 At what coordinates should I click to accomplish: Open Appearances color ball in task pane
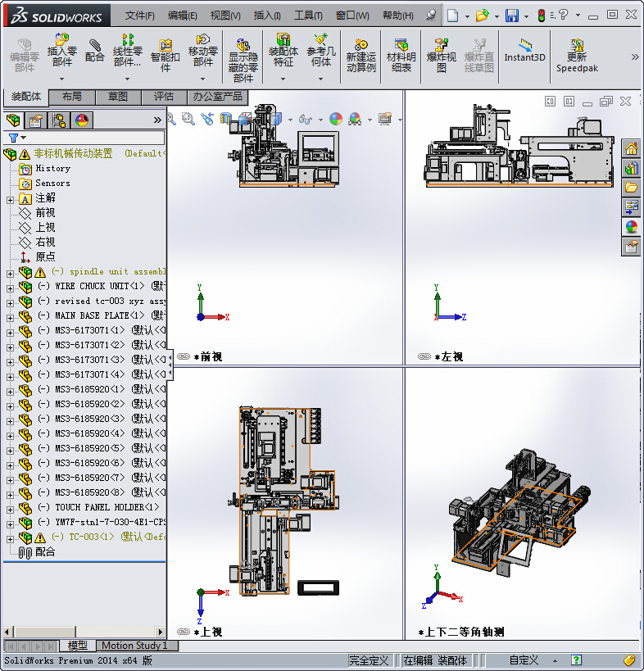pos(631,227)
